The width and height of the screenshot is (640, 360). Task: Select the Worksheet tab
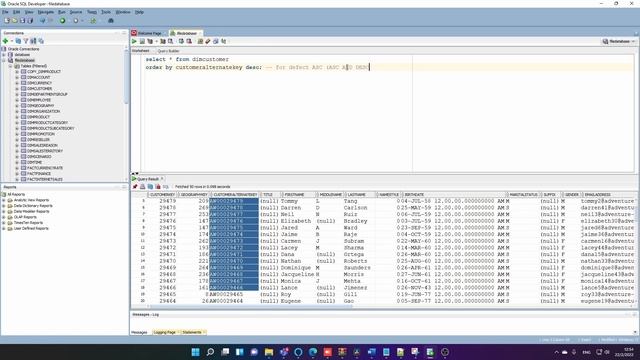point(140,51)
